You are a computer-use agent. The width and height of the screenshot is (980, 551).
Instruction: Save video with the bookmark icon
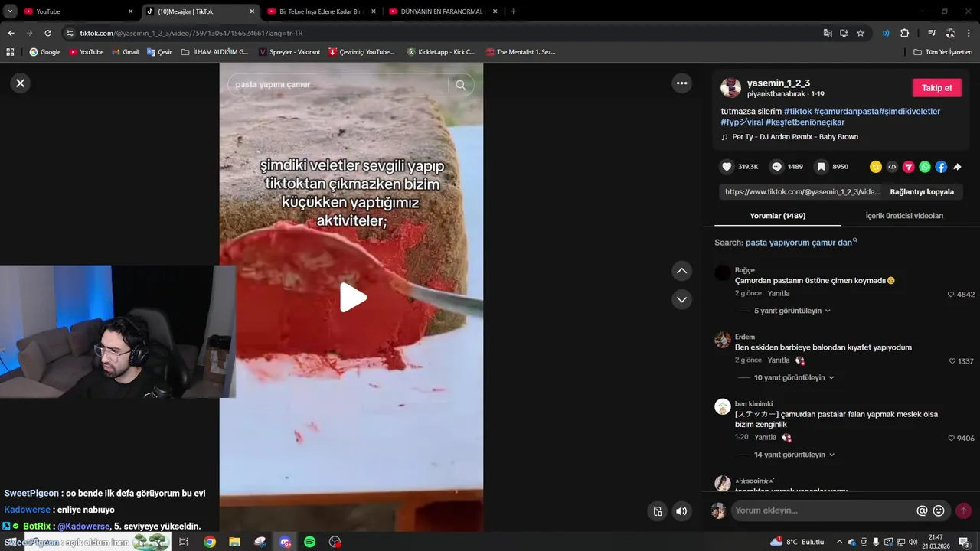(x=821, y=167)
